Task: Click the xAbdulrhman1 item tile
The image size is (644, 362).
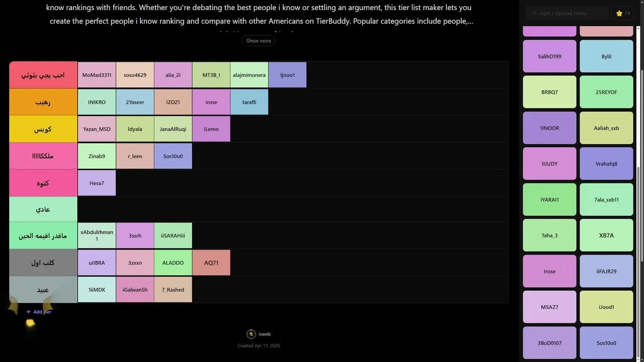Action: (x=97, y=235)
